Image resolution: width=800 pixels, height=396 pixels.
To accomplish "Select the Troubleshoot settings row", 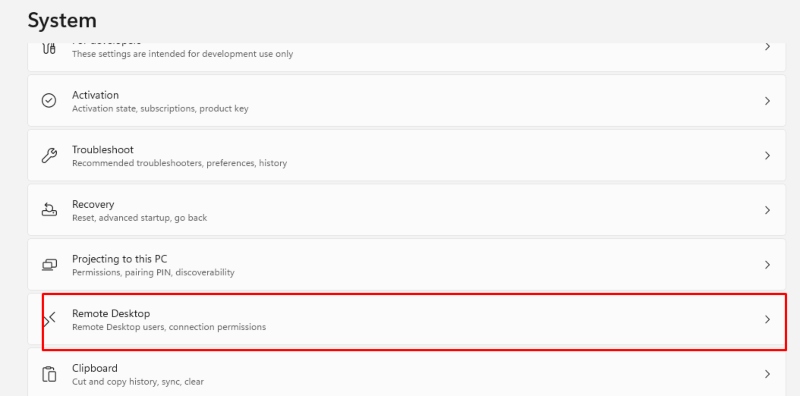I will point(407,155).
